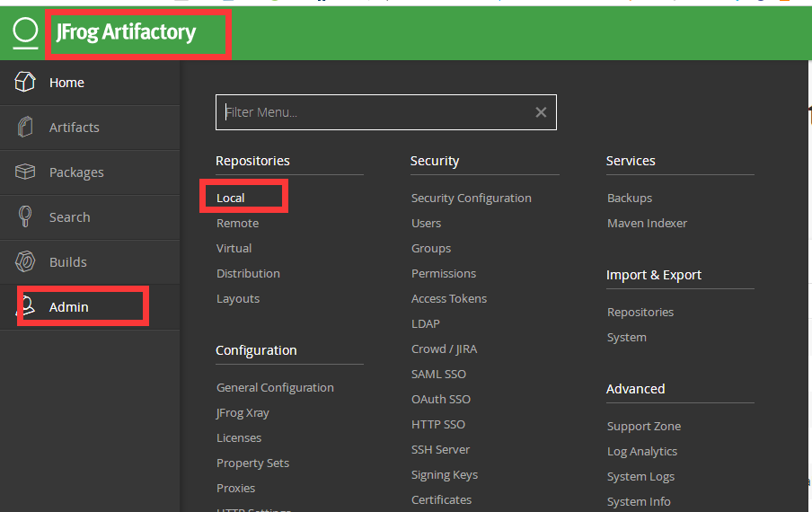Open System Logs
812x512 pixels.
click(x=640, y=476)
